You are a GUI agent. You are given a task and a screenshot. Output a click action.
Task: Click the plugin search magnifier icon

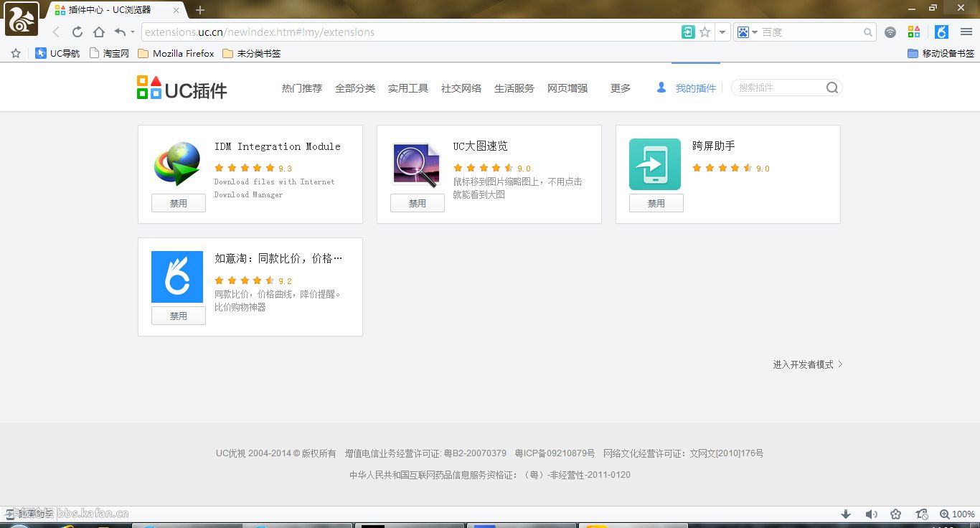pos(832,88)
